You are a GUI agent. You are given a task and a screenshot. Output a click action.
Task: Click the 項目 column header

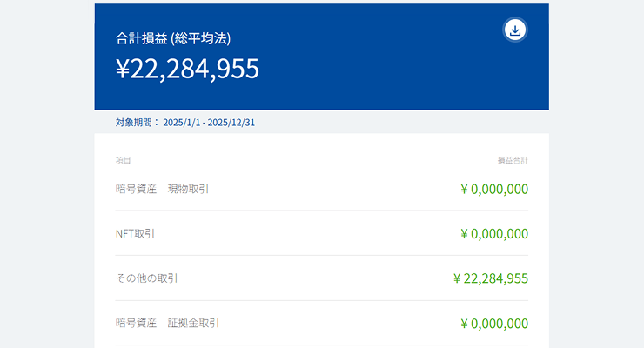(x=124, y=160)
